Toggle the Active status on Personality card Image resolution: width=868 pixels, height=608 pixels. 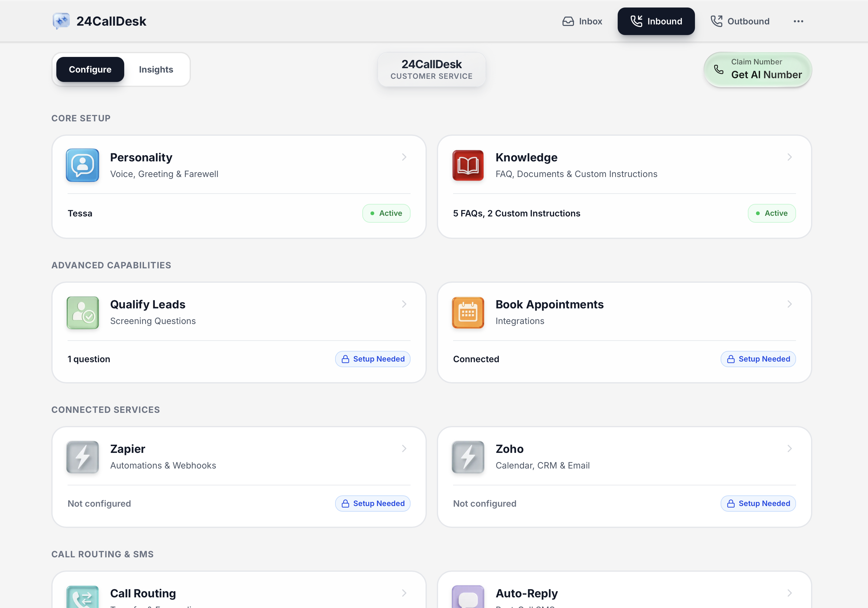point(386,213)
